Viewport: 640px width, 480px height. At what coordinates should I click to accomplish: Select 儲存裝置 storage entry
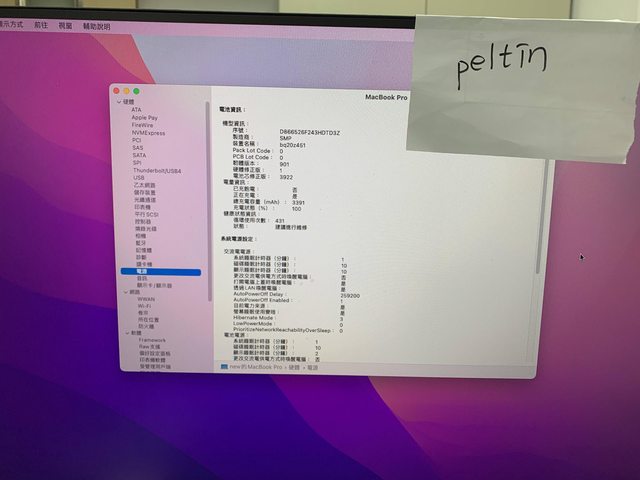pos(145,193)
